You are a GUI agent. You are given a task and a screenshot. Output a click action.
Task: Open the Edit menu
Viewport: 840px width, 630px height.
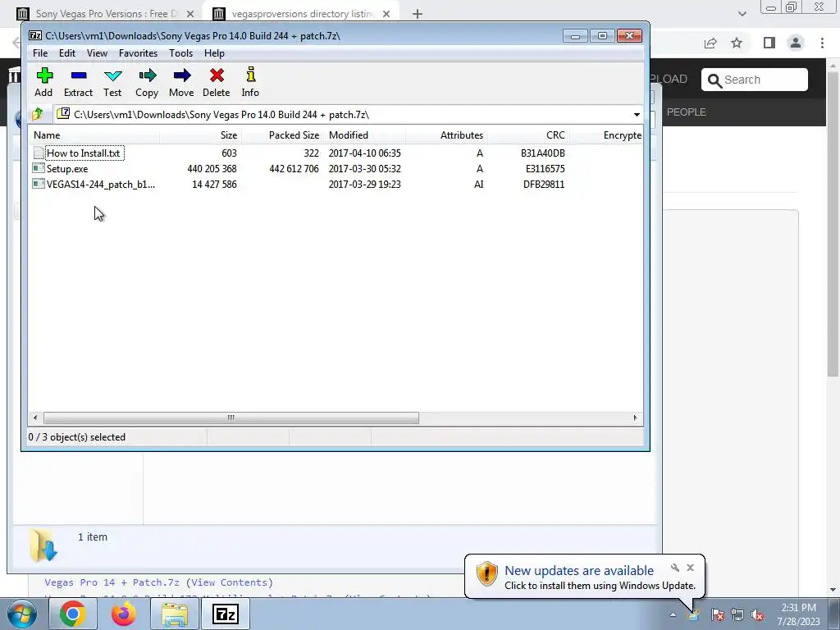tap(67, 53)
